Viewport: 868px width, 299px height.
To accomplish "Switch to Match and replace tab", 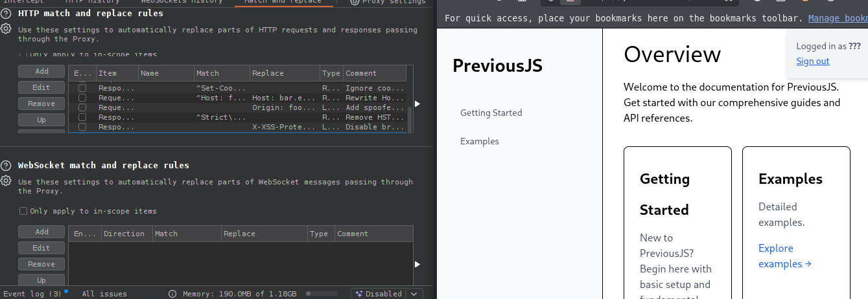I will click(x=283, y=2).
